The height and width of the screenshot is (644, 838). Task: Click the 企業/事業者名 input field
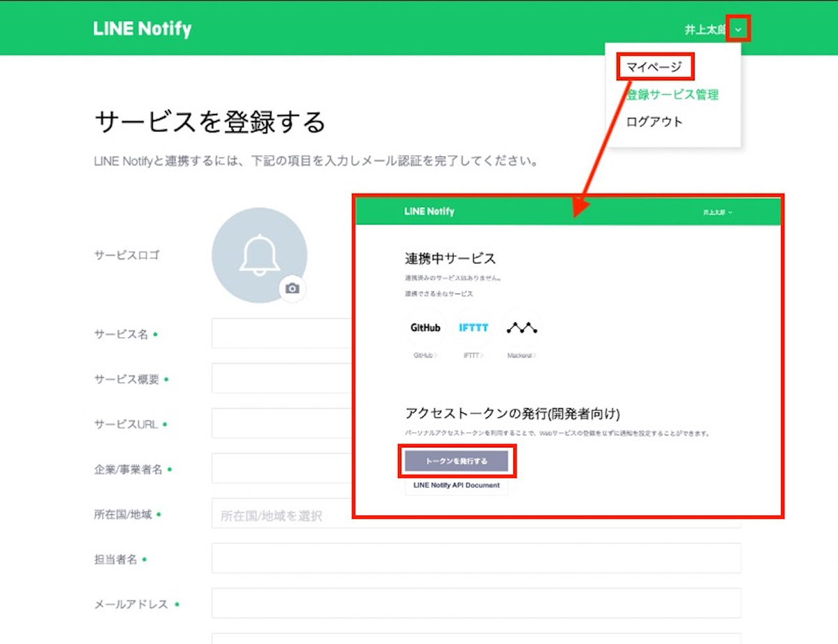[282, 468]
